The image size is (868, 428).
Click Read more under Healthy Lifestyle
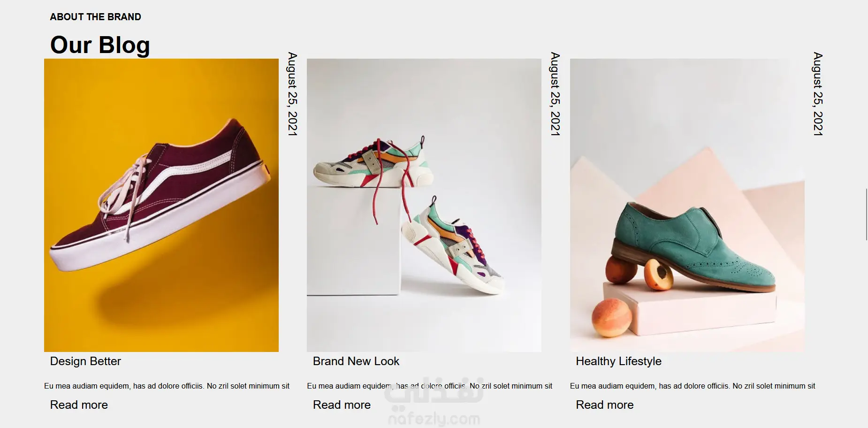coord(604,405)
